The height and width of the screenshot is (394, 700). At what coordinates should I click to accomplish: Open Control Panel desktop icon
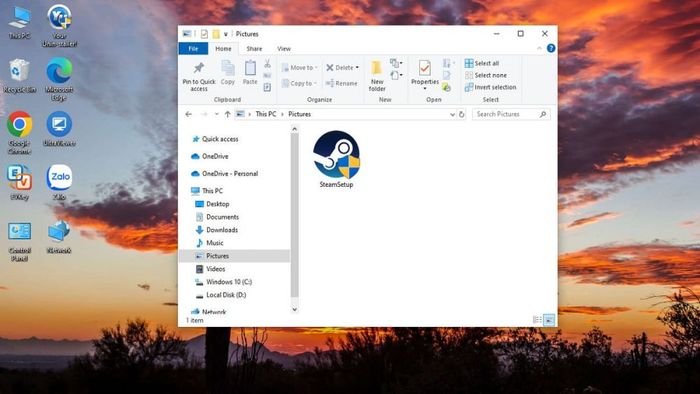pos(19,241)
